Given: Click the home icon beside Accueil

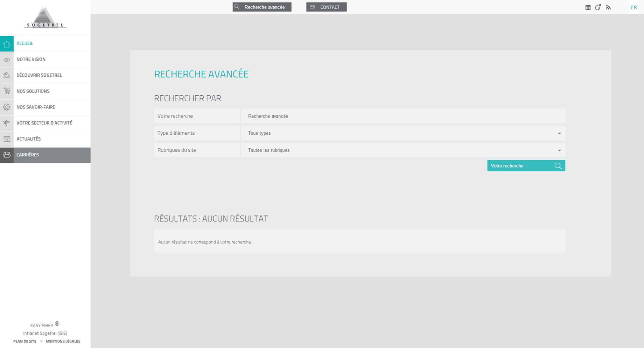Looking at the screenshot, I should 7,44.
